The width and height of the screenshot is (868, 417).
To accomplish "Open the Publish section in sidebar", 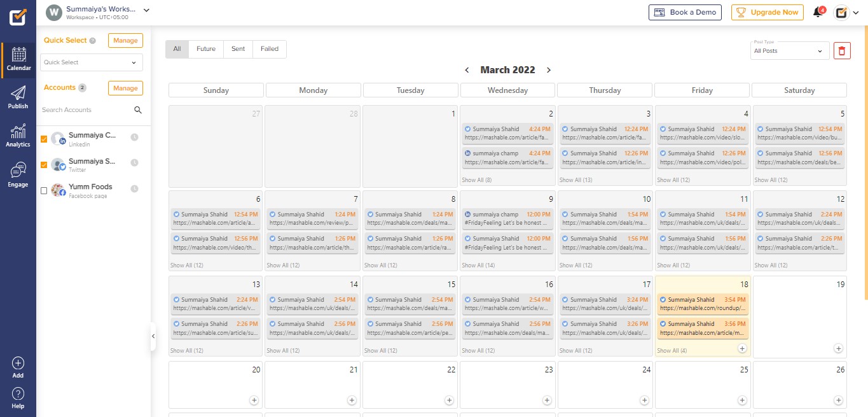I will click(x=18, y=97).
